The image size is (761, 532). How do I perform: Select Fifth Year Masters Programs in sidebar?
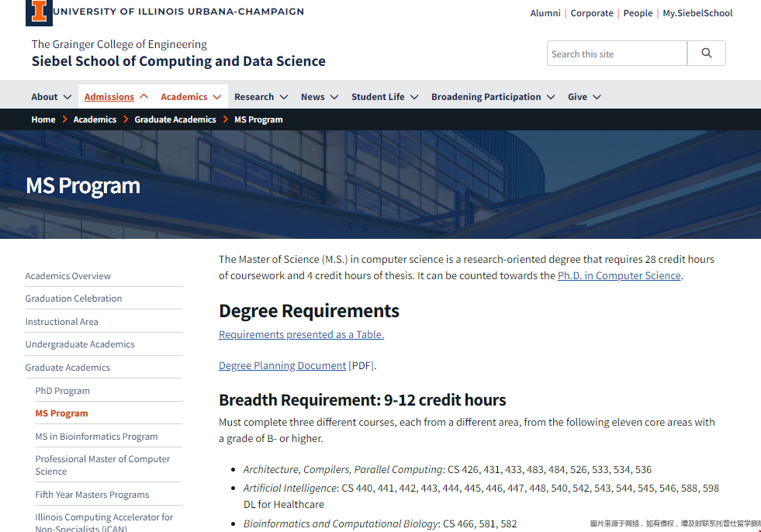(x=92, y=495)
